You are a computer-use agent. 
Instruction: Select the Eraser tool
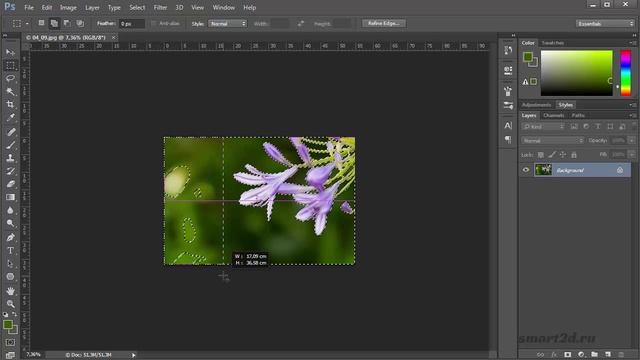point(11,184)
